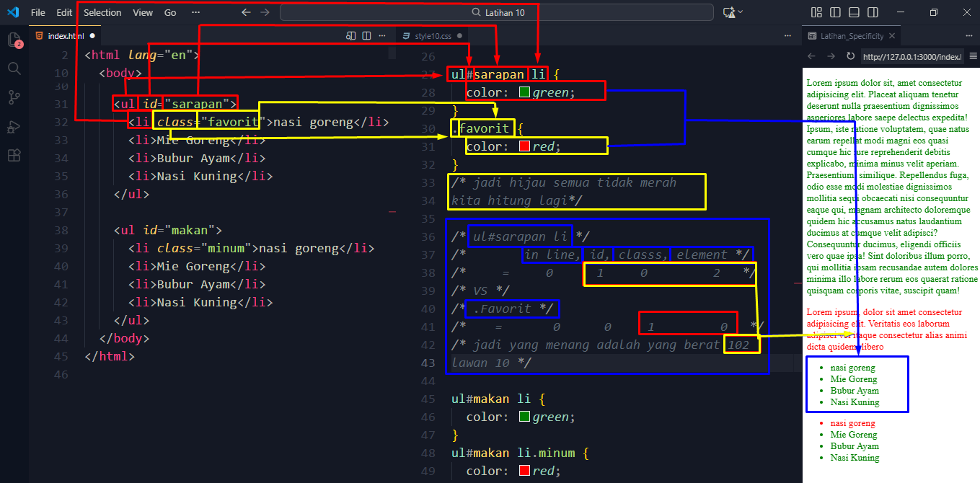This screenshot has width=980, height=483.
Task: Switch to the style10.css tab
Action: click(431, 35)
